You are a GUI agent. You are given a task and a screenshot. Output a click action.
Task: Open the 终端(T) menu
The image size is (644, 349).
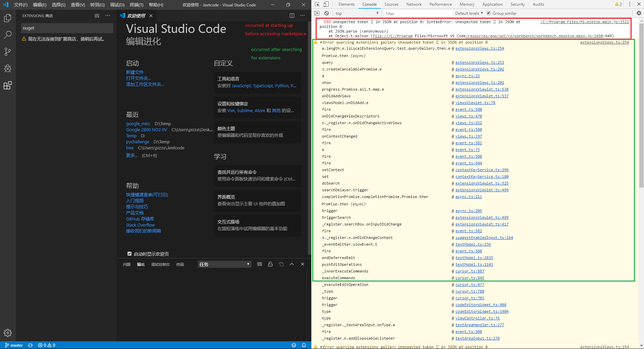[137, 5]
